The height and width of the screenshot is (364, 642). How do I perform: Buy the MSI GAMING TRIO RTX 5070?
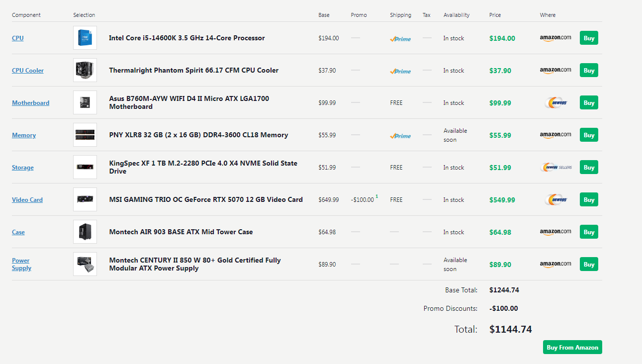tap(589, 199)
